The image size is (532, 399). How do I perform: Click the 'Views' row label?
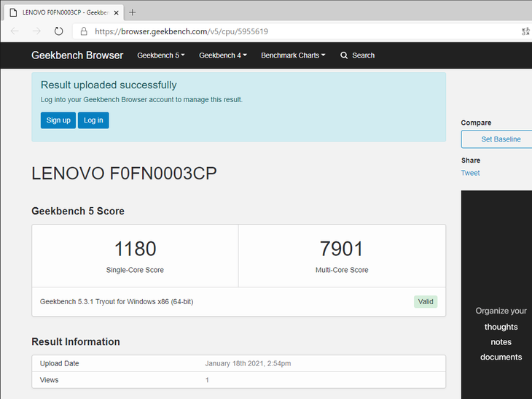[x=50, y=380]
